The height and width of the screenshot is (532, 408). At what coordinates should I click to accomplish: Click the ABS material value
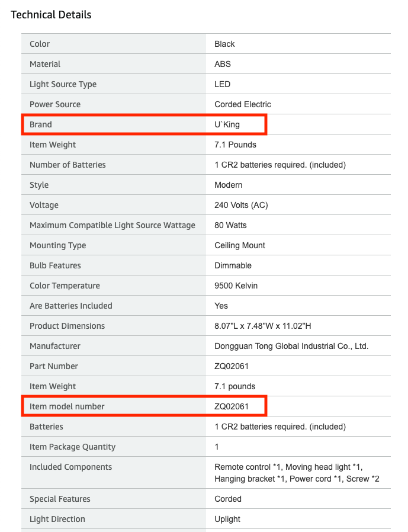pyautogui.click(x=223, y=64)
